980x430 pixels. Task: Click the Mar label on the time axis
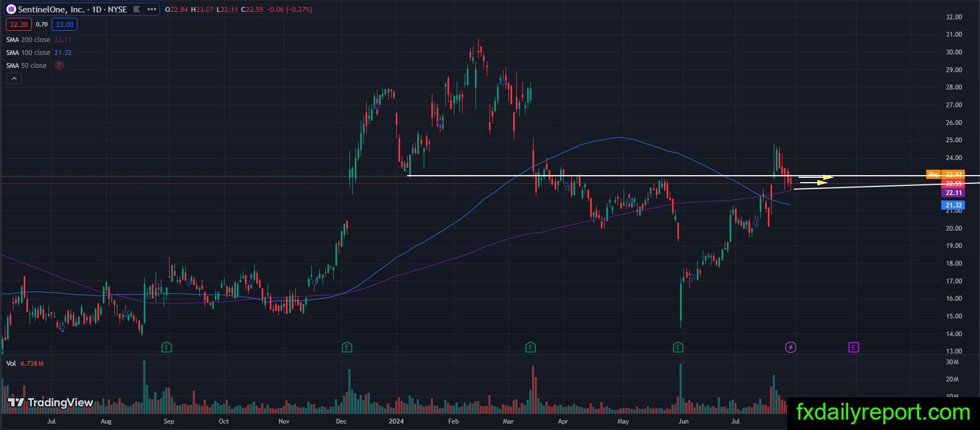point(508,421)
